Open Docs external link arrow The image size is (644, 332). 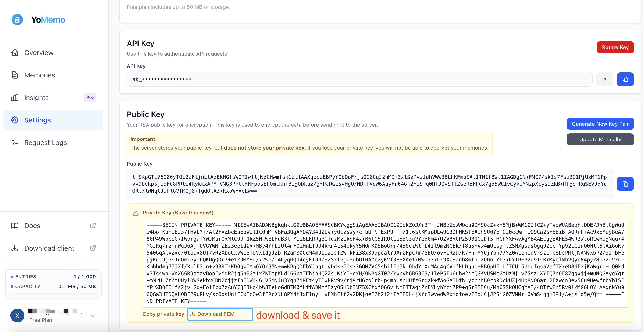(x=93, y=226)
